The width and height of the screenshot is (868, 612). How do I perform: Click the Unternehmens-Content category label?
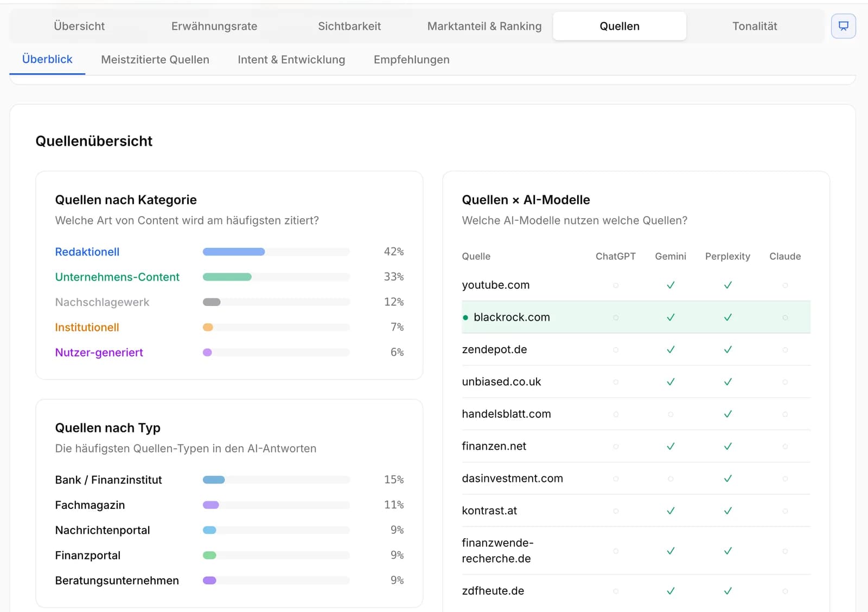pyautogui.click(x=117, y=277)
